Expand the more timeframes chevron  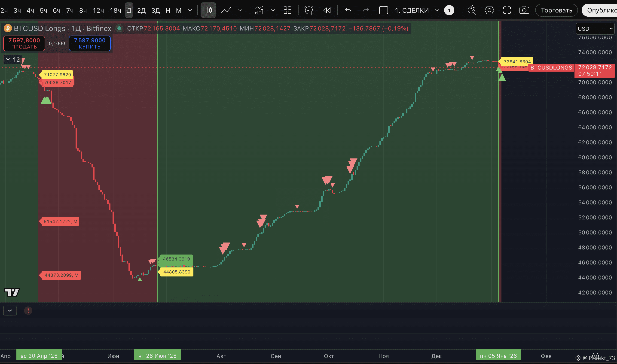(190, 10)
